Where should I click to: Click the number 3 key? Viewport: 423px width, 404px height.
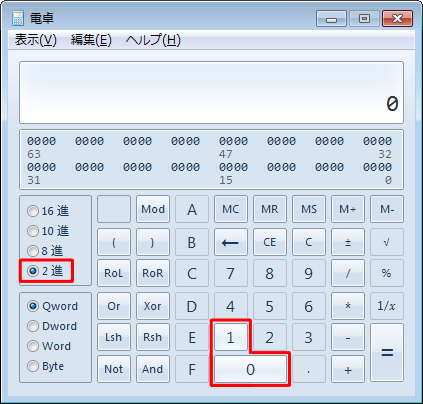coord(309,337)
